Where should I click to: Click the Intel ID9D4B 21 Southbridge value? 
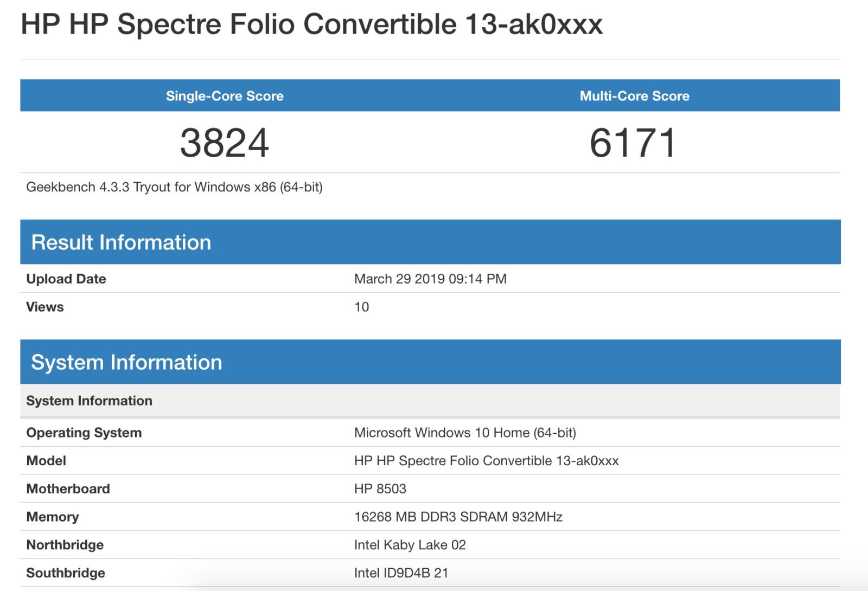pos(401,573)
